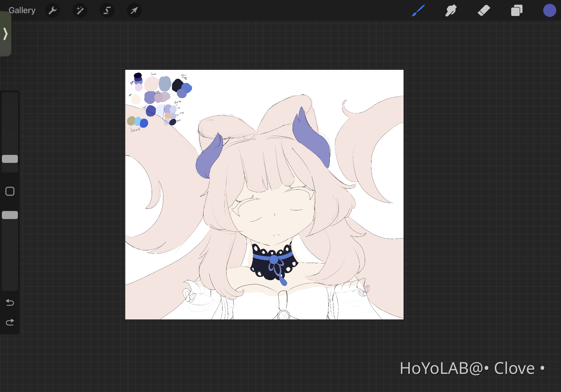The width and height of the screenshot is (561, 392).
Task: Expand the left side panel chevron
Action: (5, 34)
